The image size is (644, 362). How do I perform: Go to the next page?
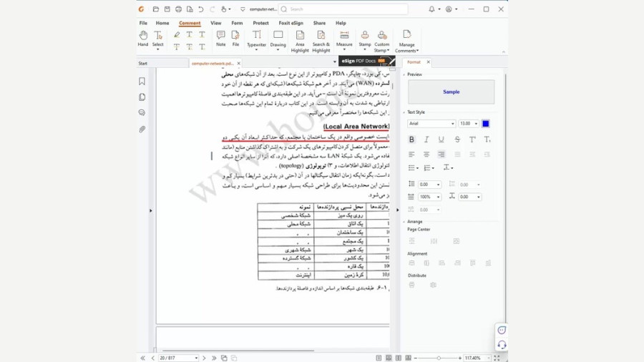point(204,358)
